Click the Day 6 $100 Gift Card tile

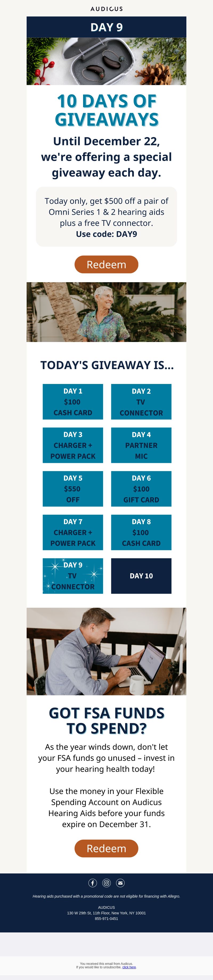point(141,489)
